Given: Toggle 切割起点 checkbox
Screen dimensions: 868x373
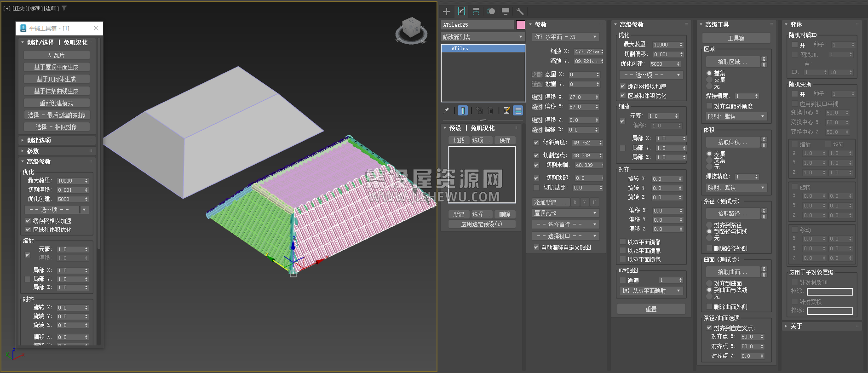Looking at the screenshot, I should 536,155.
